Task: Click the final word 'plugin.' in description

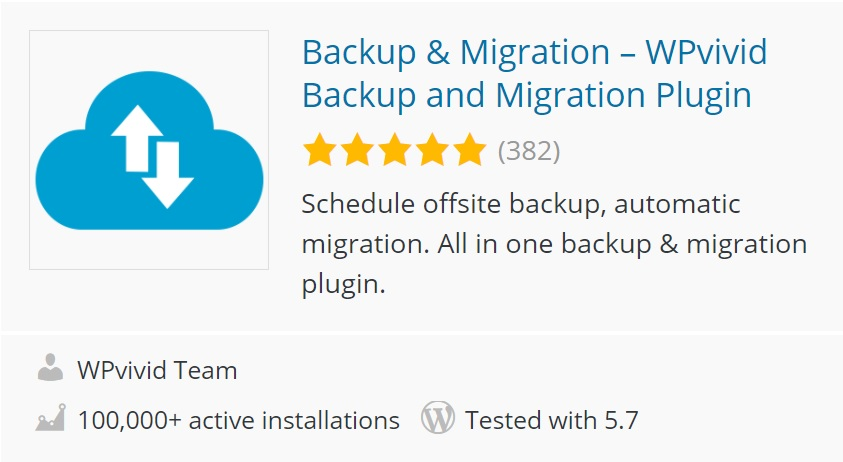Action: (343, 284)
